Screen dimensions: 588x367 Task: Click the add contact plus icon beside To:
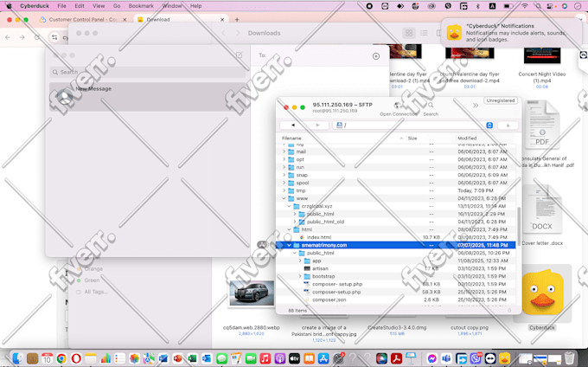[x=376, y=56]
